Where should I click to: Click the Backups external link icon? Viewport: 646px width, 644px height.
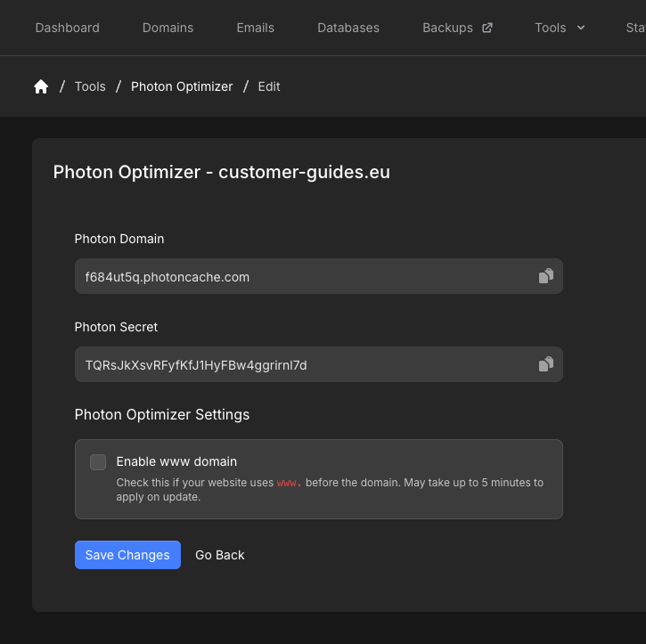[487, 28]
